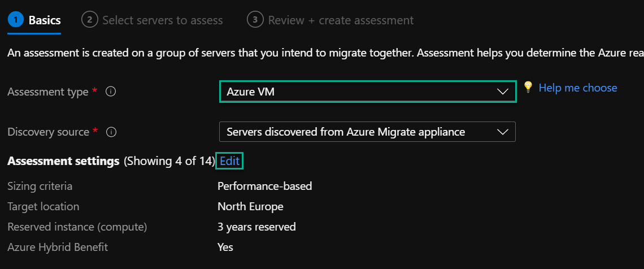Click the Assessment settings heading
The image size is (644, 269).
(x=63, y=161)
